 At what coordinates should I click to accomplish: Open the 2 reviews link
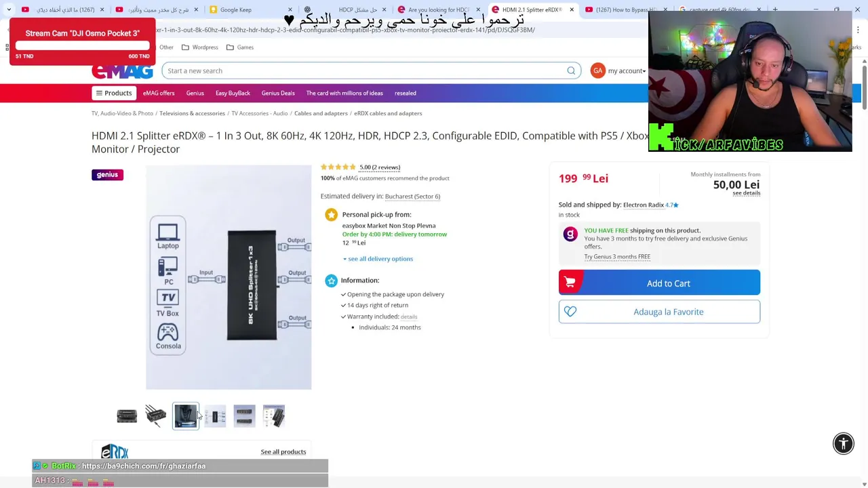click(x=380, y=167)
